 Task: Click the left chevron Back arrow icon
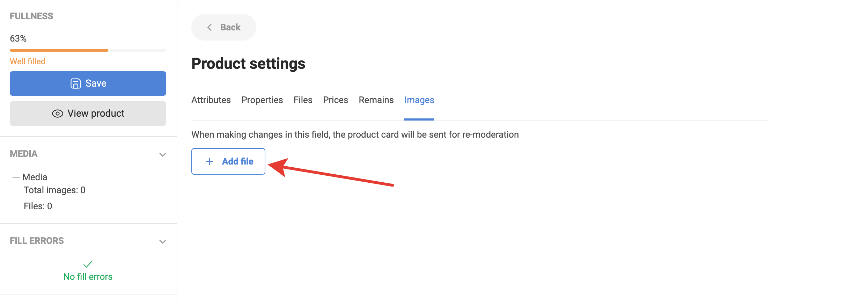pyautogui.click(x=209, y=27)
